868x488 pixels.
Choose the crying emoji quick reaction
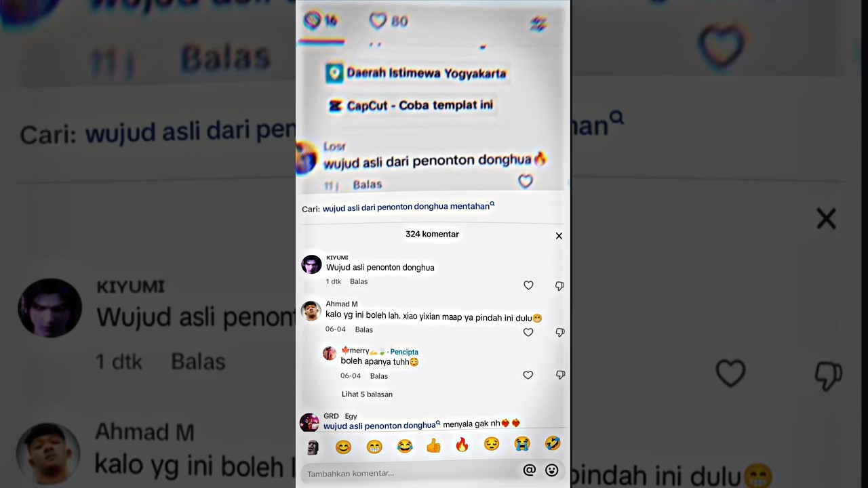tap(521, 444)
